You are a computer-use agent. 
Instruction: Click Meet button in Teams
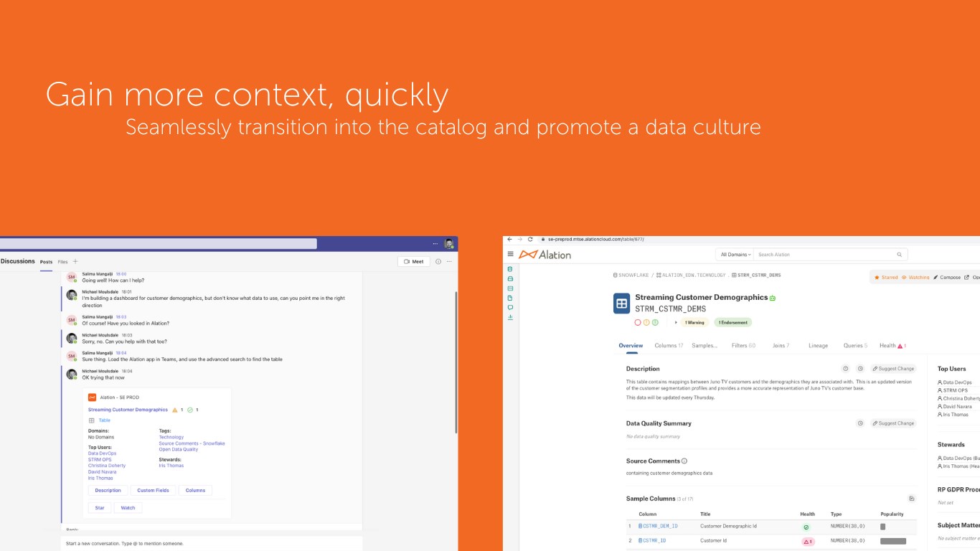(413, 262)
